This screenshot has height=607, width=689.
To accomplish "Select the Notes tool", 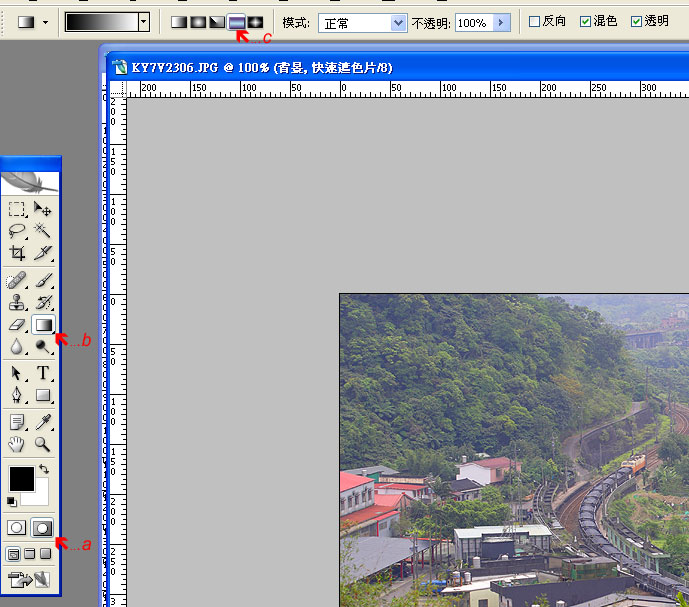I will 17,422.
